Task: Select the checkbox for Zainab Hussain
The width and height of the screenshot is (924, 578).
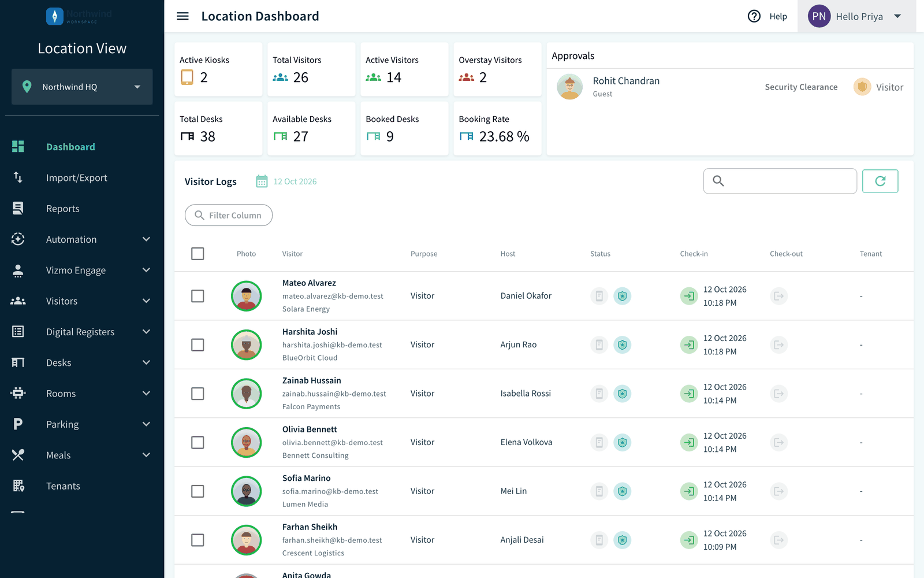Action: point(198,394)
